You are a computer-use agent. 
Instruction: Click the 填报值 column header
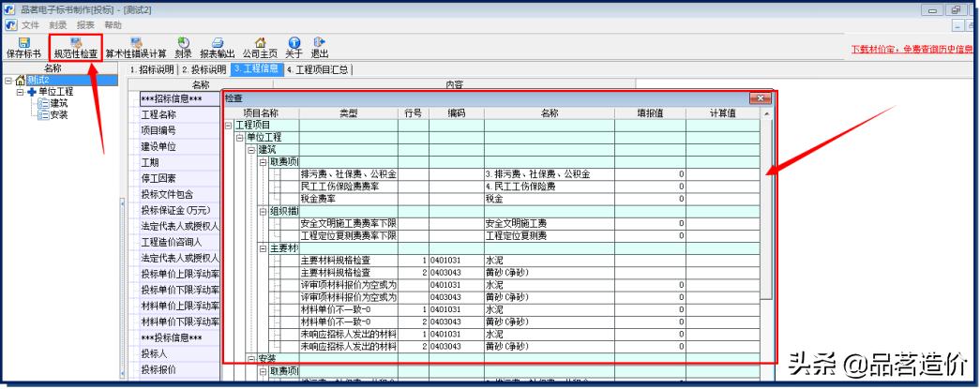click(x=650, y=113)
